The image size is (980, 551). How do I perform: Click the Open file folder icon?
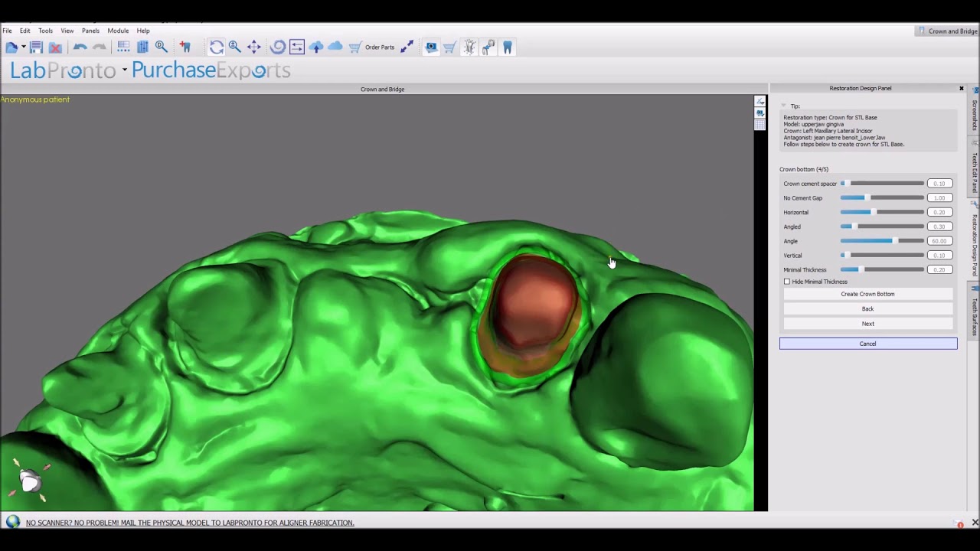click(x=11, y=47)
